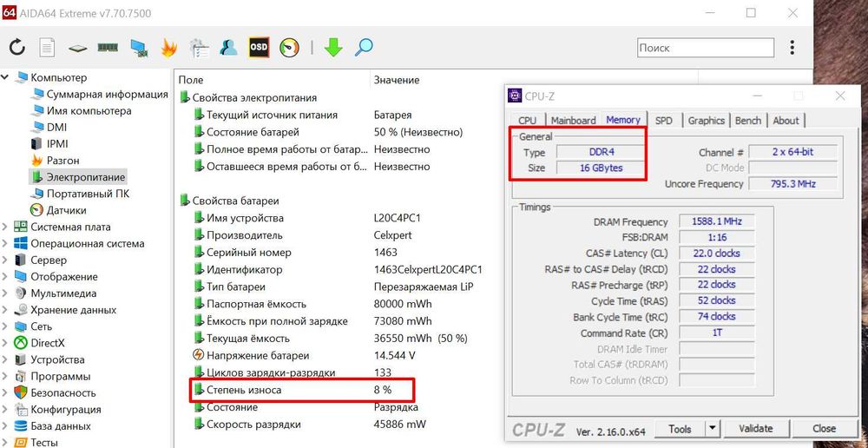Viewport: 868px width, 448px height.
Task: Click the CPU chip toolbar icon
Action: tap(78, 49)
